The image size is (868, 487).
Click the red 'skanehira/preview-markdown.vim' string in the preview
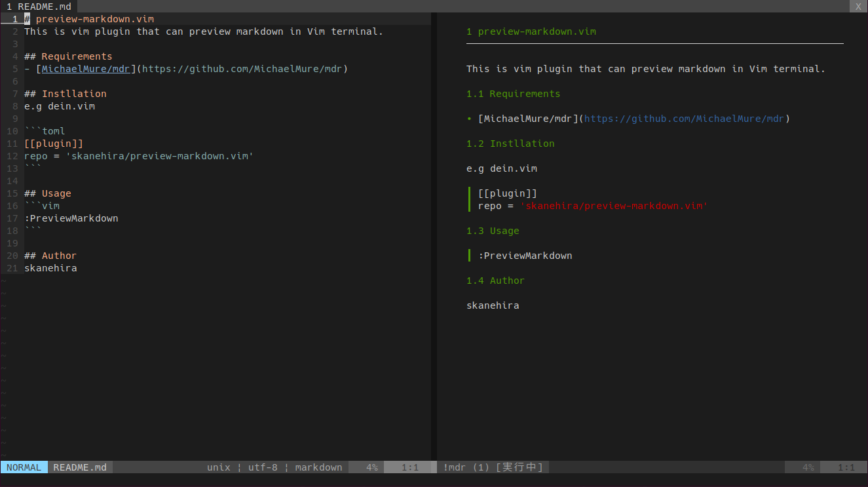(614, 206)
